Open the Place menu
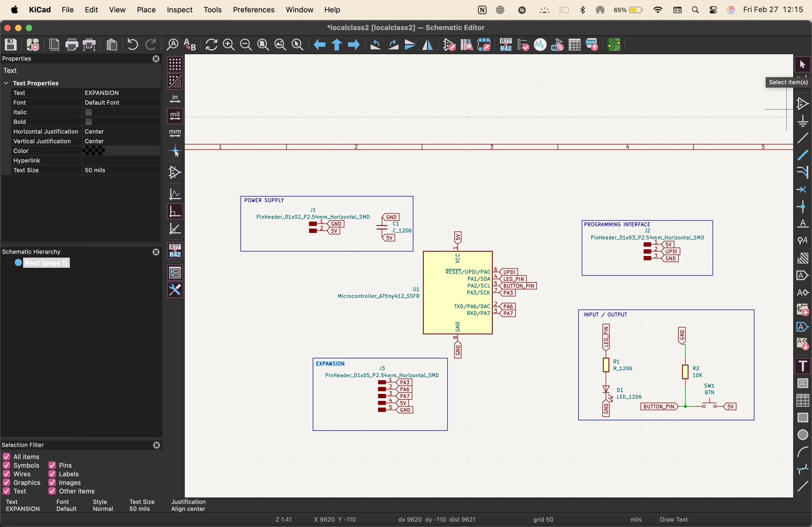Image resolution: width=812 pixels, height=527 pixels. pyautogui.click(x=146, y=10)
